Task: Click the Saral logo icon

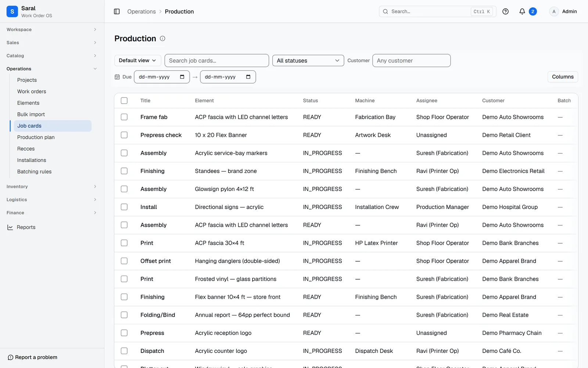Action: 12,11
